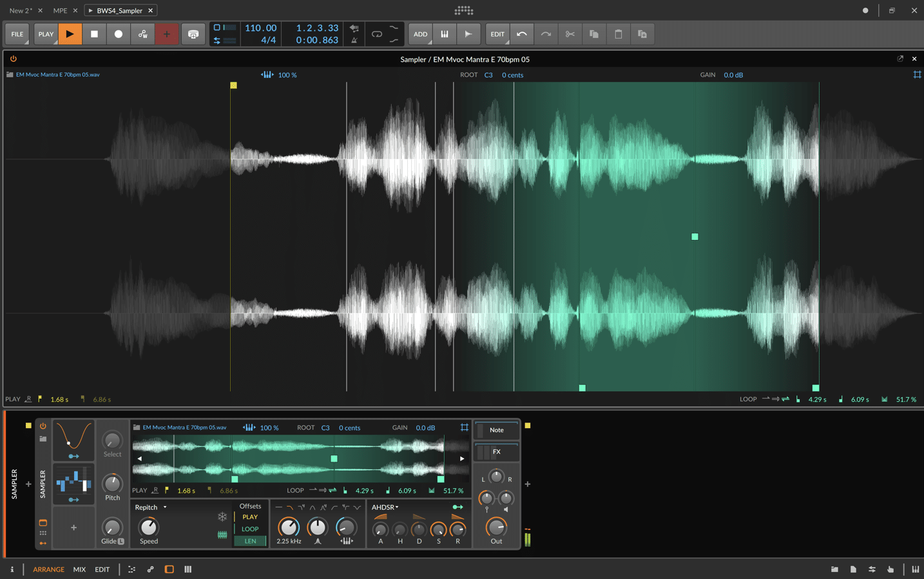
Task: Click the paste clipboard icon
Action: (x=618, y=34)
